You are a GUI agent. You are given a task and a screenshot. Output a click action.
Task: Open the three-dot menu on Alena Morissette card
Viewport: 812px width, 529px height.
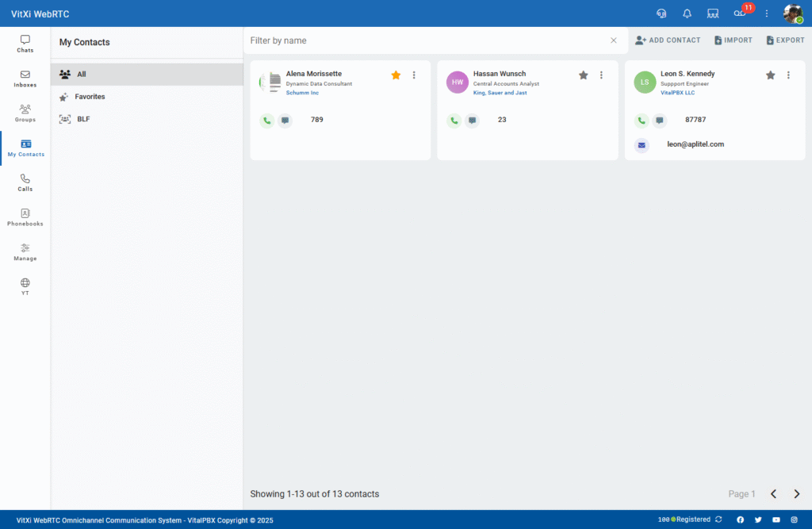coord(414,75)
